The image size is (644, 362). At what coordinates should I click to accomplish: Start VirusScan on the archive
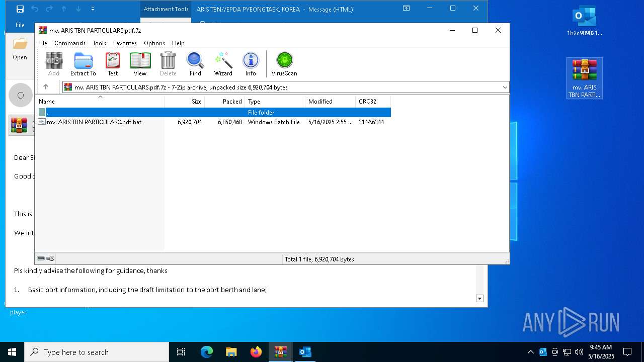click(284, 64)
